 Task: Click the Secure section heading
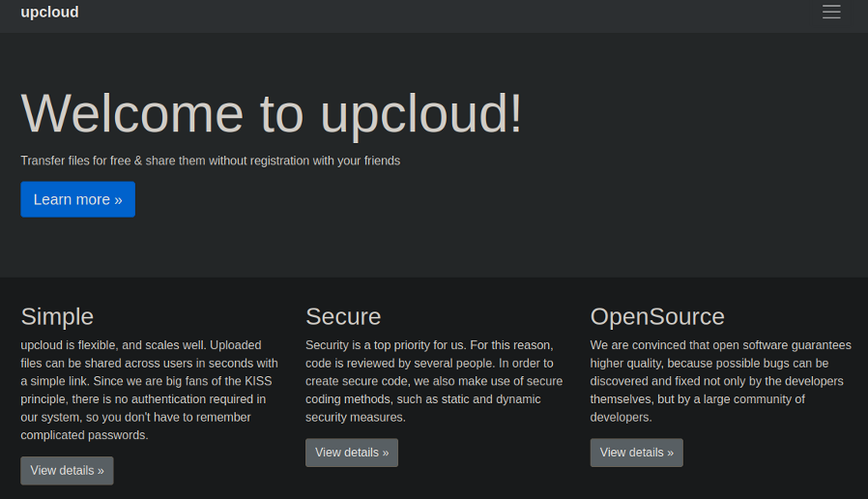point(343,316)
